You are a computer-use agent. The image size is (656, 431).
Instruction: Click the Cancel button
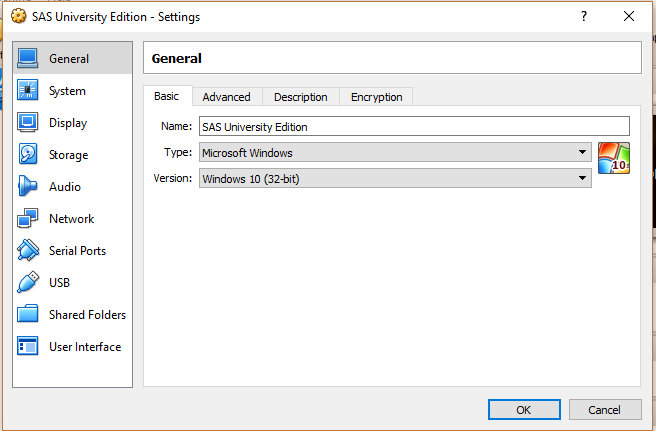(604, 410)
